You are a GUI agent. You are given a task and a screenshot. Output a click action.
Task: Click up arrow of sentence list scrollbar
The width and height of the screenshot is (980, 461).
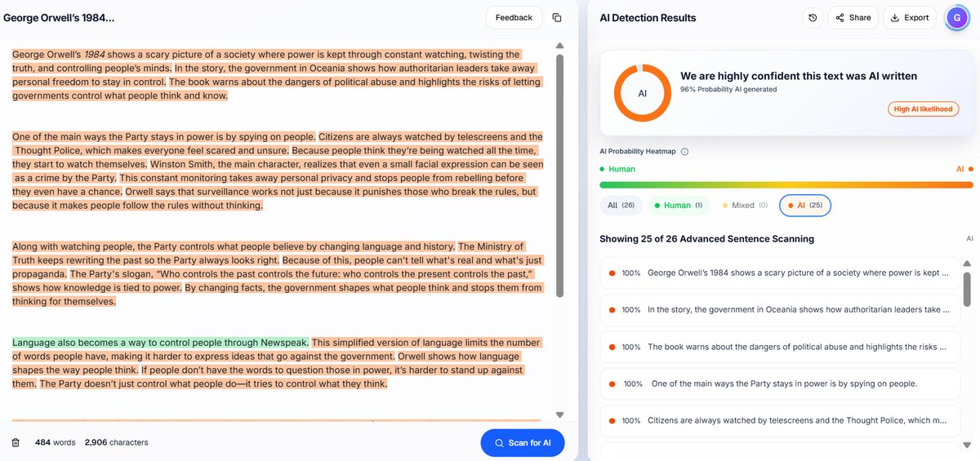coord(968,264)
